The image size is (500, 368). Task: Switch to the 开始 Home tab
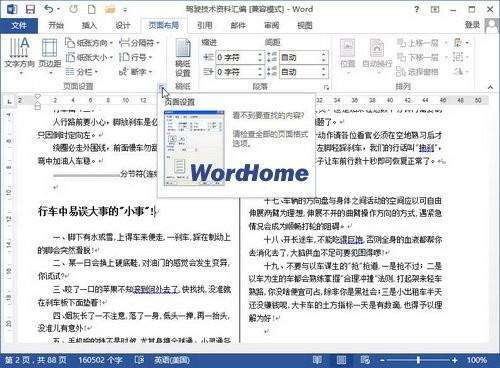coord(56,25)
